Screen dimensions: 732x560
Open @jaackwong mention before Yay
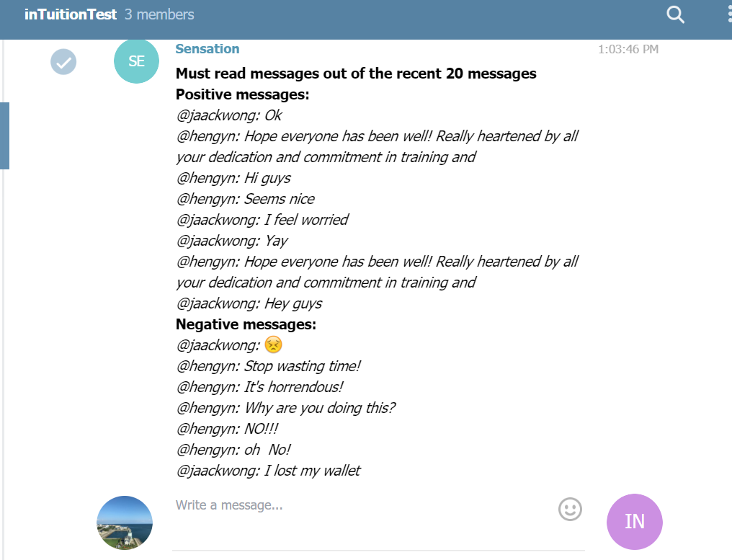(218, 241)
